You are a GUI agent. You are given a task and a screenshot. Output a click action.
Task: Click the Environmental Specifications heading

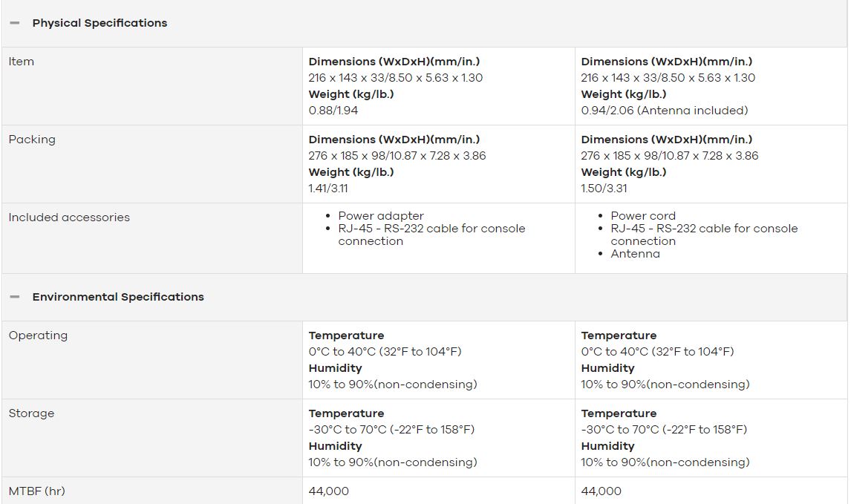point(118,298)
